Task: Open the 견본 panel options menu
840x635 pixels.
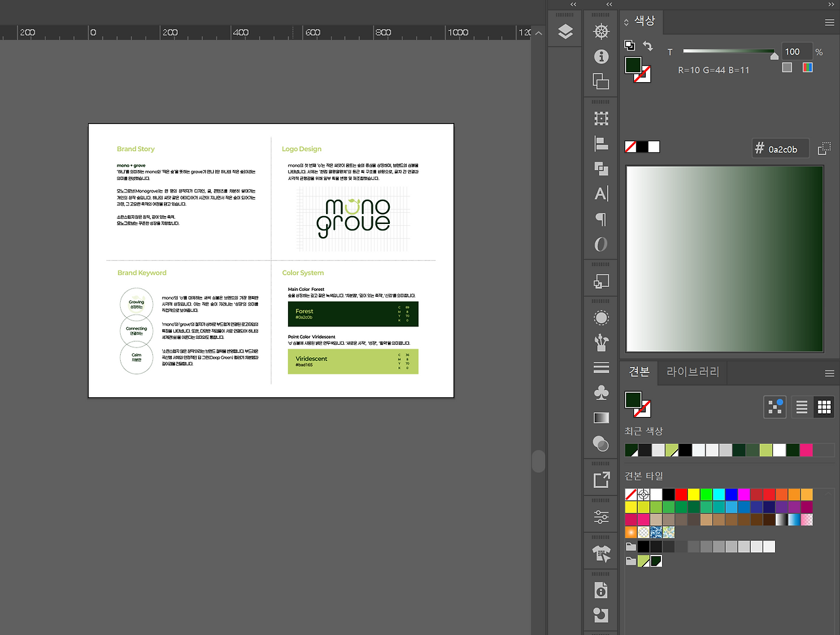Action: (829, 373)
